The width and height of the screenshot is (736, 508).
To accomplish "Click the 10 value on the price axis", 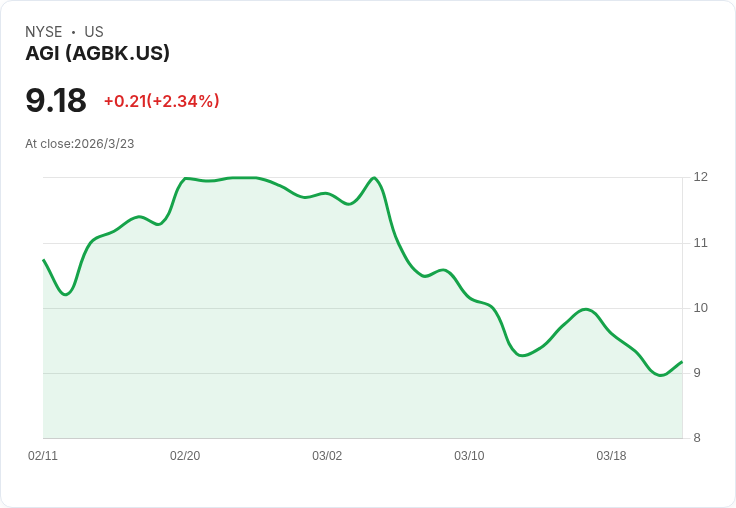I will click(x=700, y=308).
